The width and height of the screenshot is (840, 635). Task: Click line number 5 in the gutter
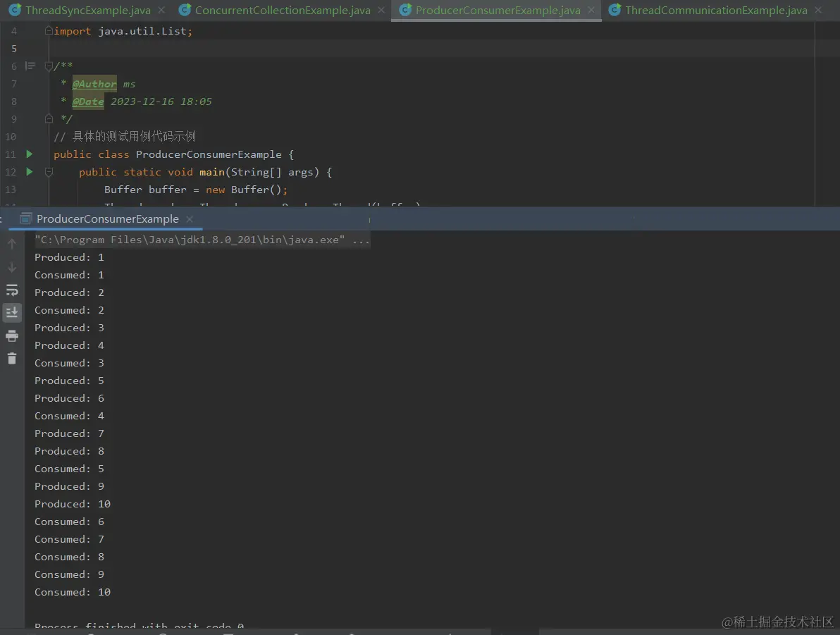coord(14,49)
